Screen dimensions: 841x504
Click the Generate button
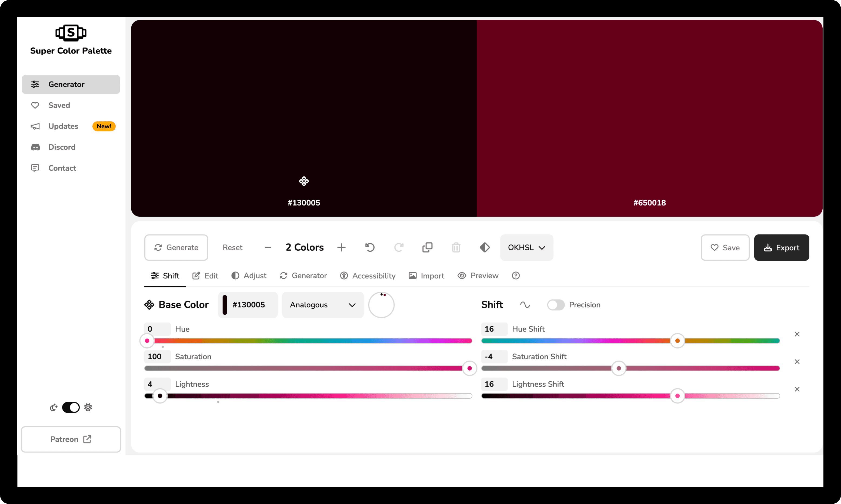[x=176, y=248]
